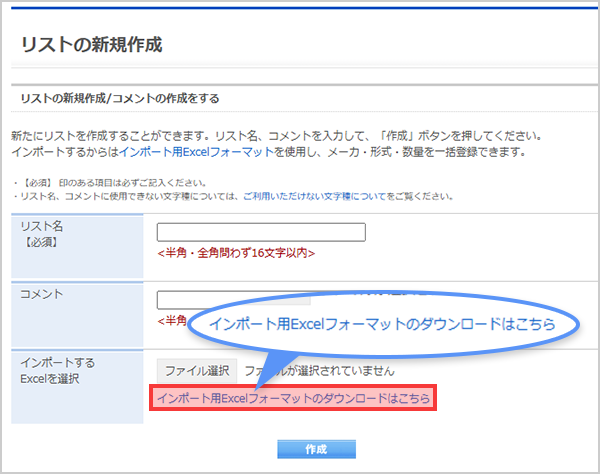Click the リストの新規作成/コメントの作成をする section title
This screenshot has width=600, height=474.
click(x=120, y=98)
